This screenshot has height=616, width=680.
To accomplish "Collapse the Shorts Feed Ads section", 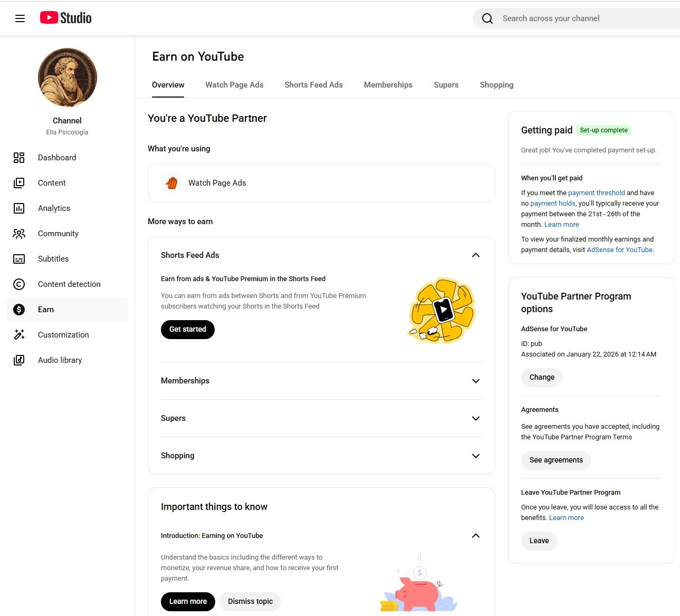I will click(475, 255).
